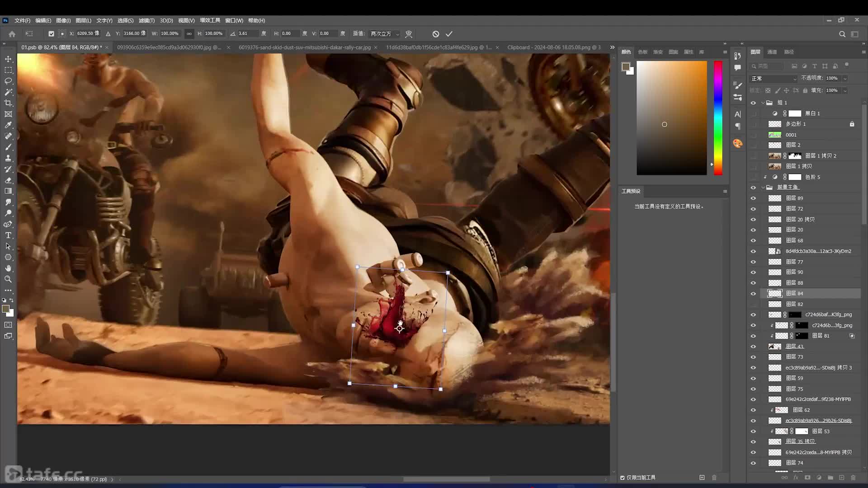The width and height of the screenshot is (868, 488).
Task: Select the Hand tool
Action: [x=8, y=268]
